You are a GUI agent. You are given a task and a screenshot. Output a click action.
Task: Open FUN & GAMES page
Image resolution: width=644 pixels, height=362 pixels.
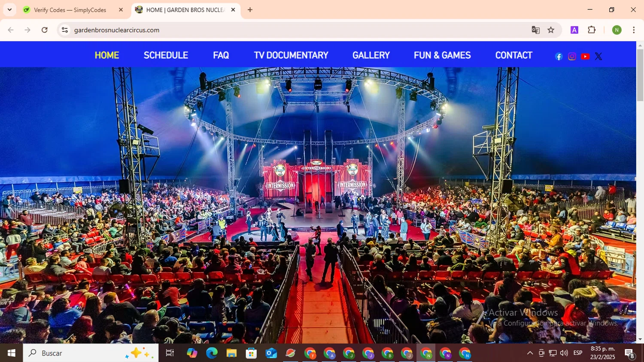coord(442,55)
